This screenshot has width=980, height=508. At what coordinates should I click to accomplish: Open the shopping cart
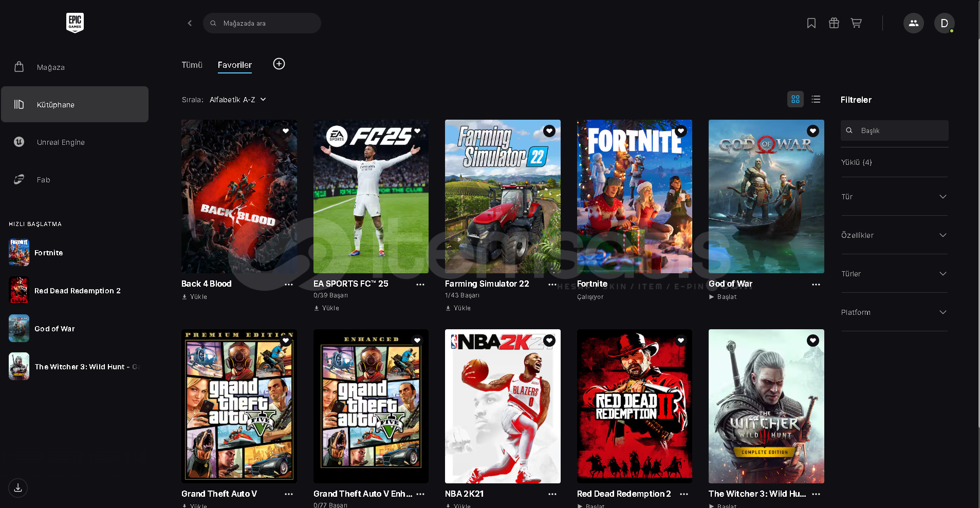856,23
